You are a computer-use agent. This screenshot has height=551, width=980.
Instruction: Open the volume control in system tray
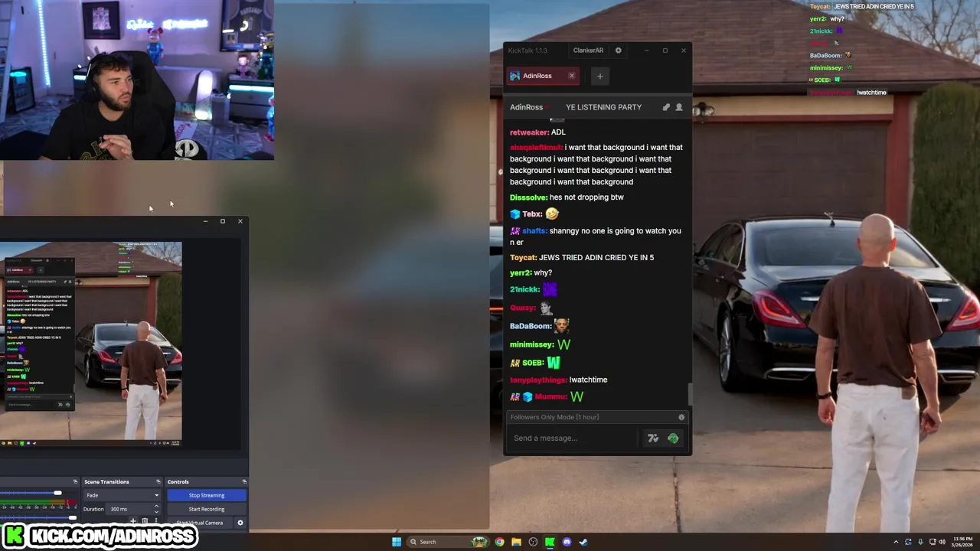click(942, 542)
